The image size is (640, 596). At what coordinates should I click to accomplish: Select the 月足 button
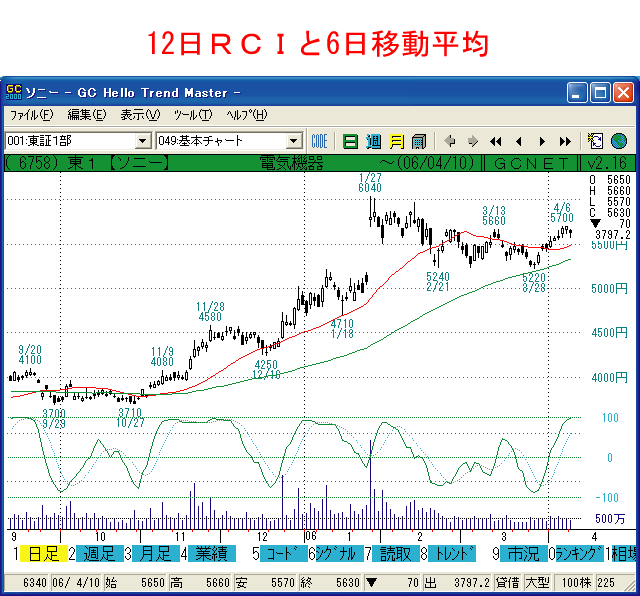[156, 554]
